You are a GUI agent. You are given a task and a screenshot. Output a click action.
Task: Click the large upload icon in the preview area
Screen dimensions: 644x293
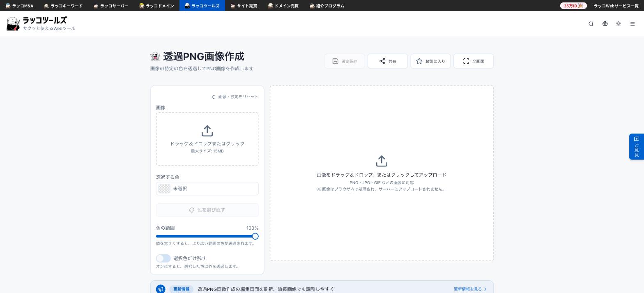coord(382,161)
